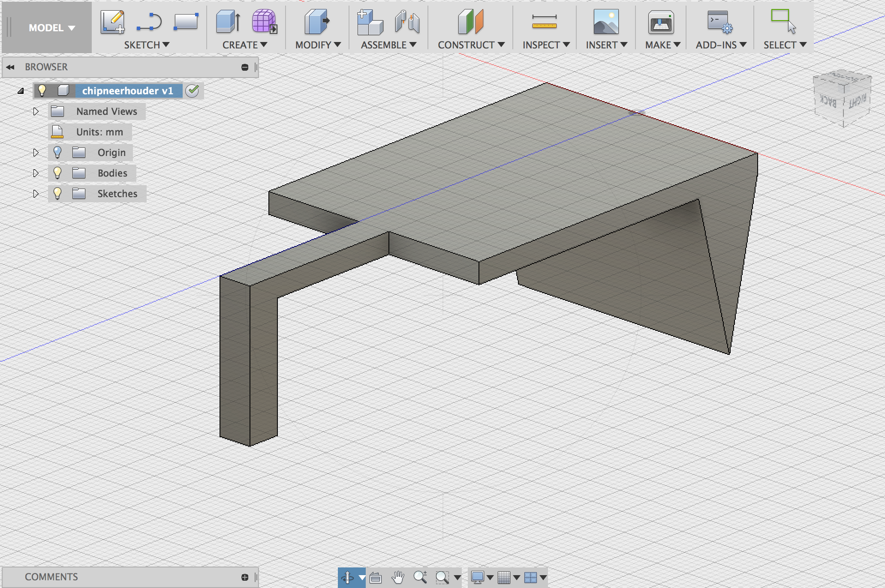Viewport: 885px width, 588px height.
Task: Select the Units: mm entry
Action: coord(99,132)
